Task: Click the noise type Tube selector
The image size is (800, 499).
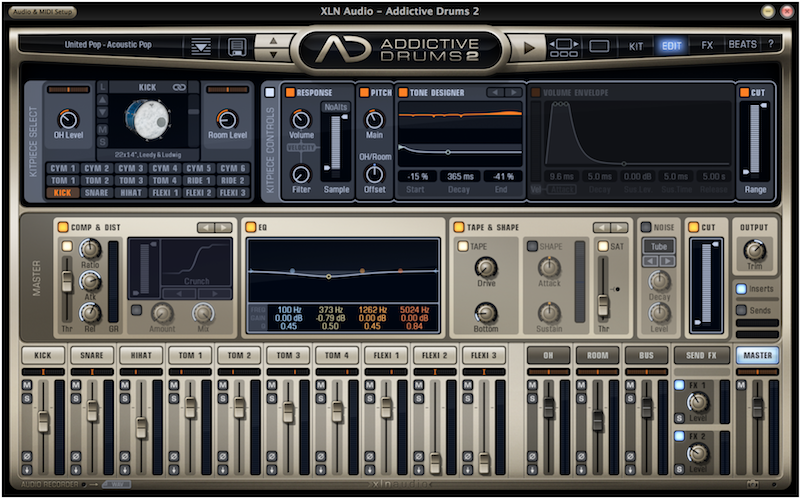Action: tap(659, 246)
